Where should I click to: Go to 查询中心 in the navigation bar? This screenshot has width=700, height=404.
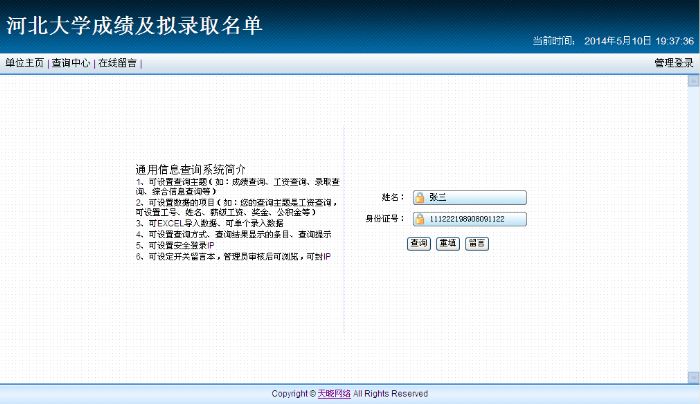[71, 63]
